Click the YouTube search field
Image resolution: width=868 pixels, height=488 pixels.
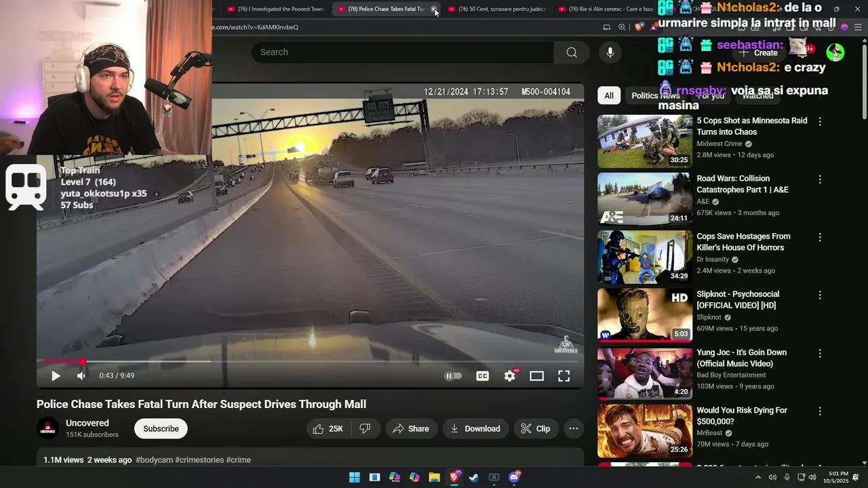[x=403, y=52]
